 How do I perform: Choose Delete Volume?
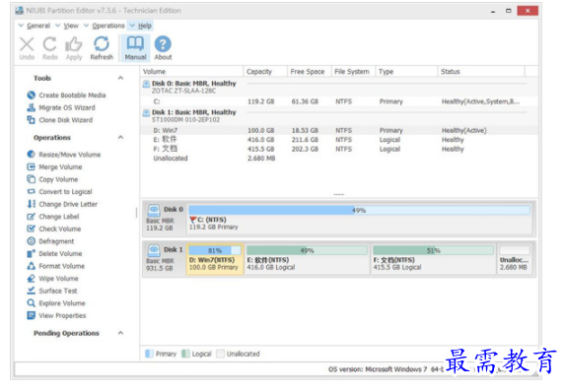point(54,254)
